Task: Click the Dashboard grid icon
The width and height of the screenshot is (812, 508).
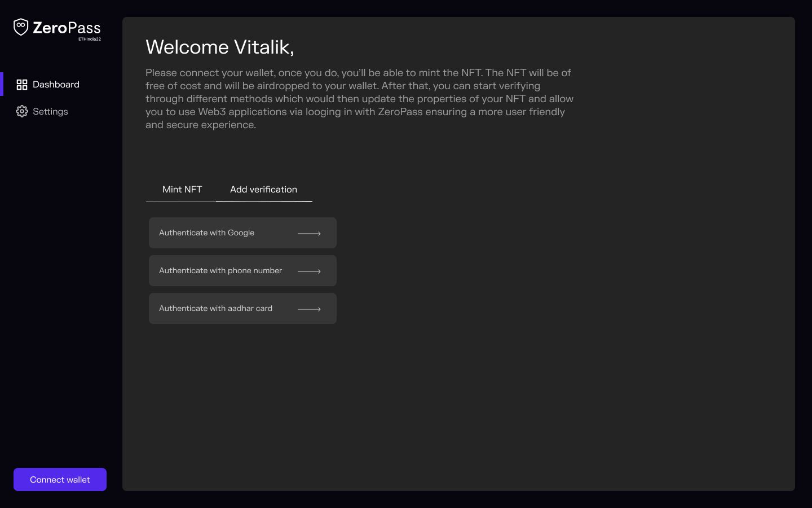Action: coord(22,85)
